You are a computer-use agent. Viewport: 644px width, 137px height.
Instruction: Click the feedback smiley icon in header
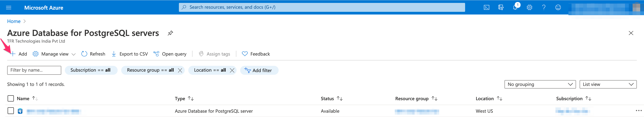[x=558, y=8]
